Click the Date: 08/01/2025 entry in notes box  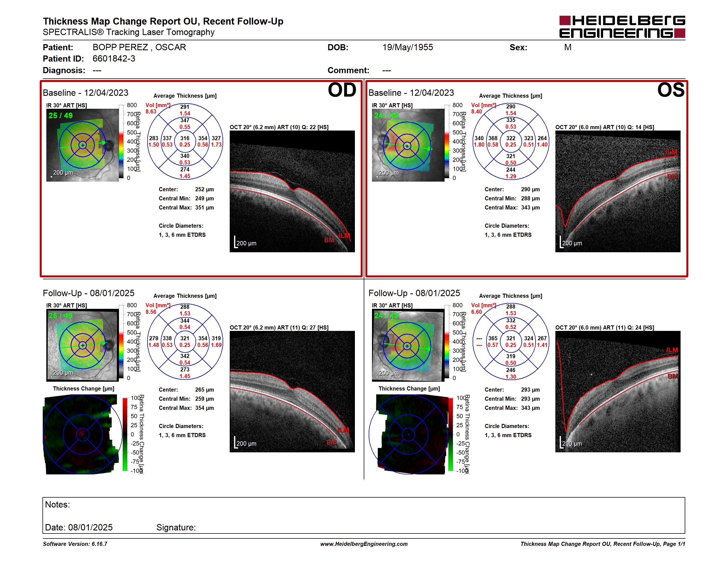pos(79,527)
